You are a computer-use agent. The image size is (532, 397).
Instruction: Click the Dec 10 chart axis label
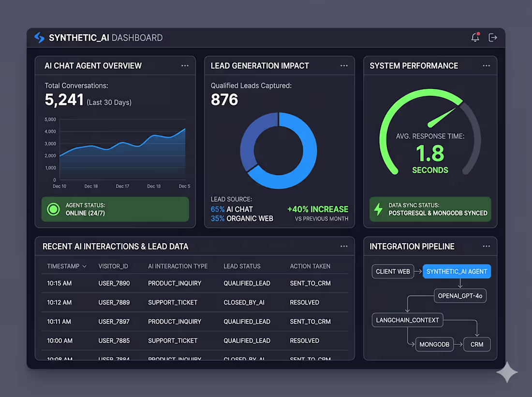coord(59,186)
